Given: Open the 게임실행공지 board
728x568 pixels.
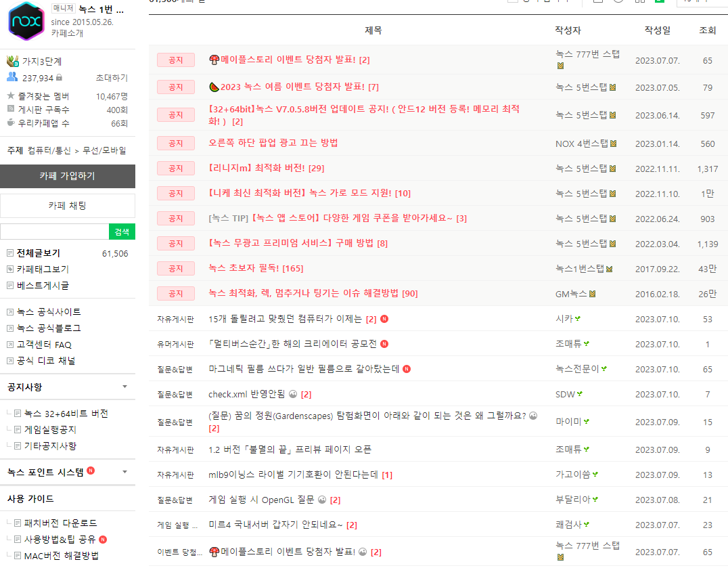Looking at the screenshot, I should point(50,430).
